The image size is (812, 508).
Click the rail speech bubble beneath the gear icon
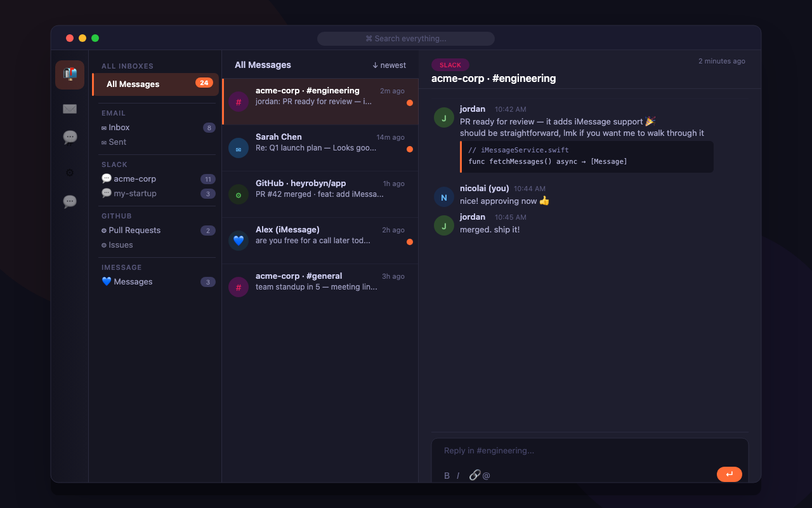70,202
